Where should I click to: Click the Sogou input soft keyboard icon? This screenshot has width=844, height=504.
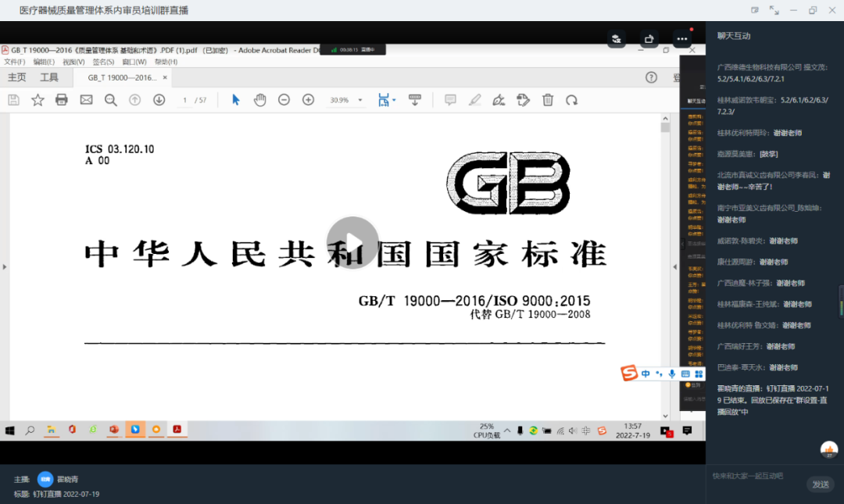click(685, 374)
